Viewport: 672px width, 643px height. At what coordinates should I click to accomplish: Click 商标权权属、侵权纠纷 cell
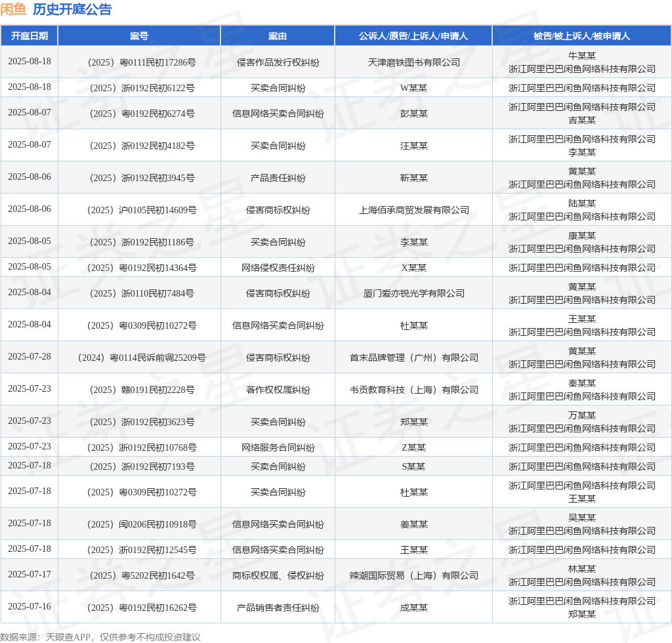[x=278, y=576]
